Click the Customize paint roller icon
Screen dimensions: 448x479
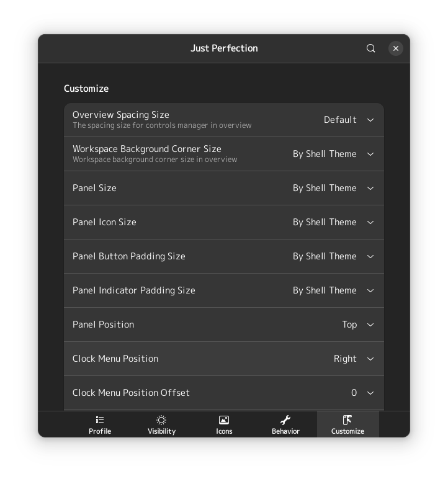(347, 420)
